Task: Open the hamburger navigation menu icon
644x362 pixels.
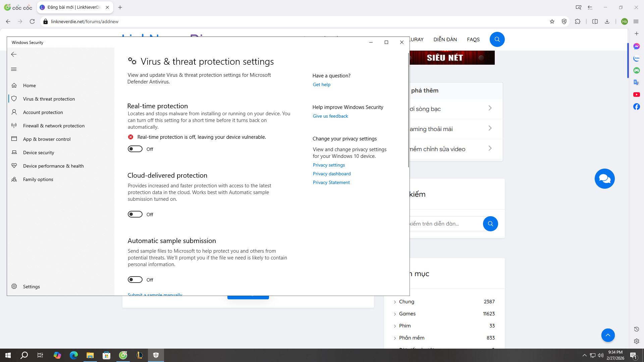Action: 14,69
